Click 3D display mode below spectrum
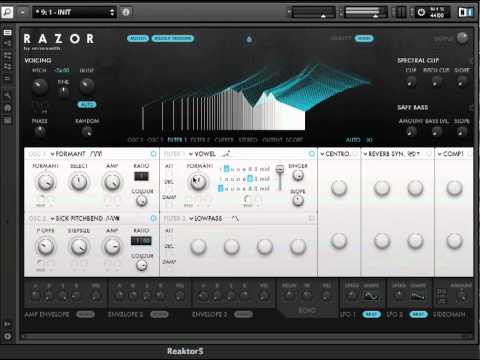The height and width of the screenshot is (360, 480). coord(369,140)
